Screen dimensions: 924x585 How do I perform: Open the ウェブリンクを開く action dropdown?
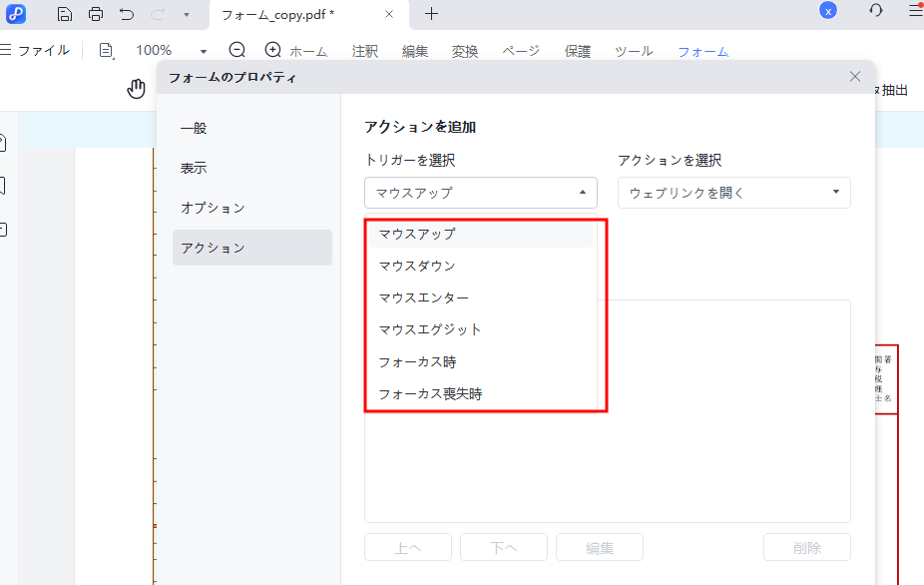coord(733,192)
